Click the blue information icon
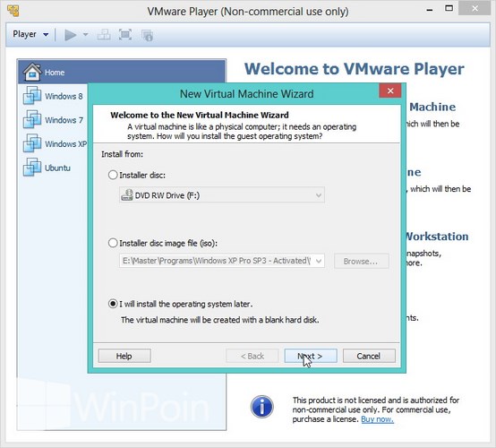Screen dimensions: 496x448 click(x=262, y=407)
